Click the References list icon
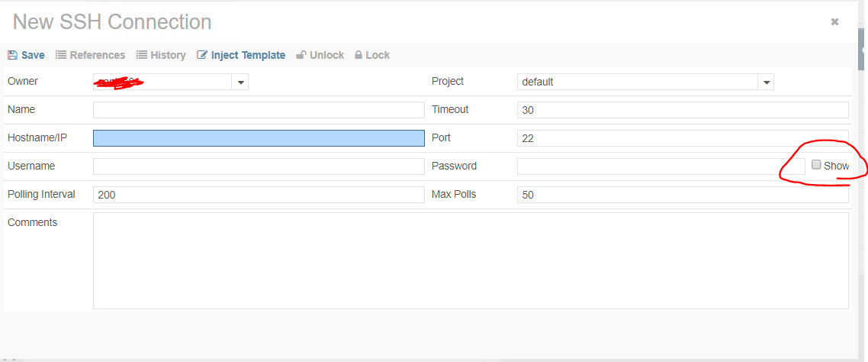868x362 pixels. coord(61,55)
